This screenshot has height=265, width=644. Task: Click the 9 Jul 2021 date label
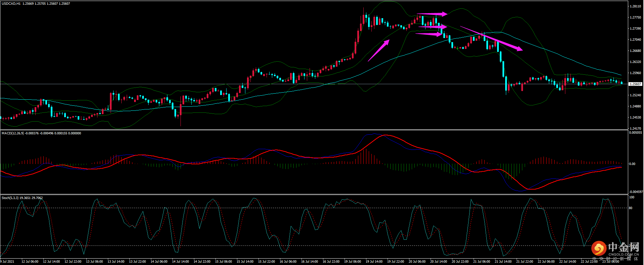point(7,262)
